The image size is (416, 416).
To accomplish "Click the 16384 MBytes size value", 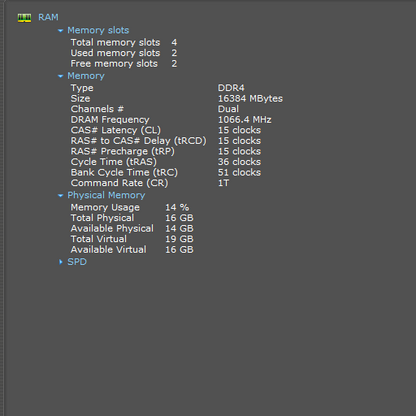I will tap(250, 99).
